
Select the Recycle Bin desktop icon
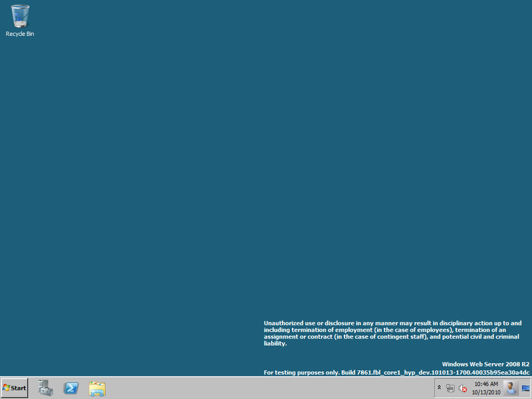click(x=20, y=21)
